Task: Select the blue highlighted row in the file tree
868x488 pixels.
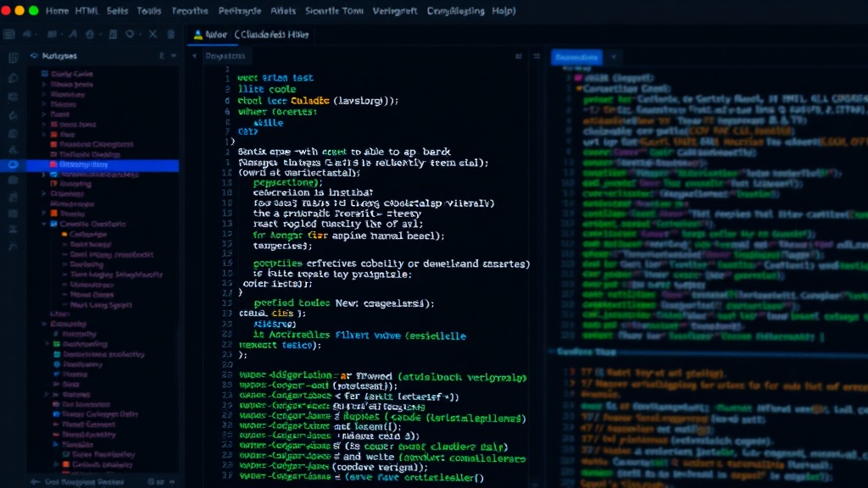Action: coord(103,164)
